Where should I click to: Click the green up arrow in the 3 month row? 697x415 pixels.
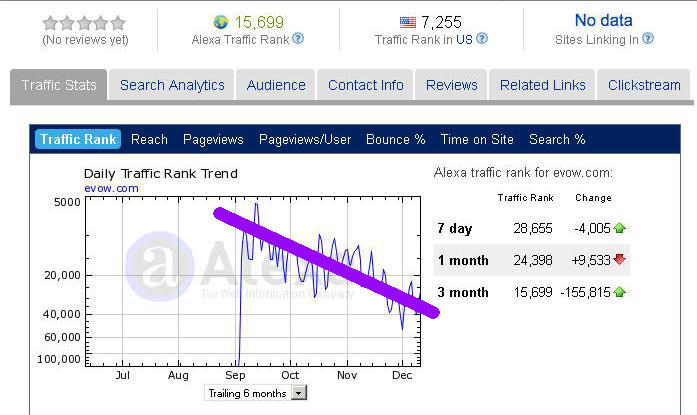[x=620, y=292]
